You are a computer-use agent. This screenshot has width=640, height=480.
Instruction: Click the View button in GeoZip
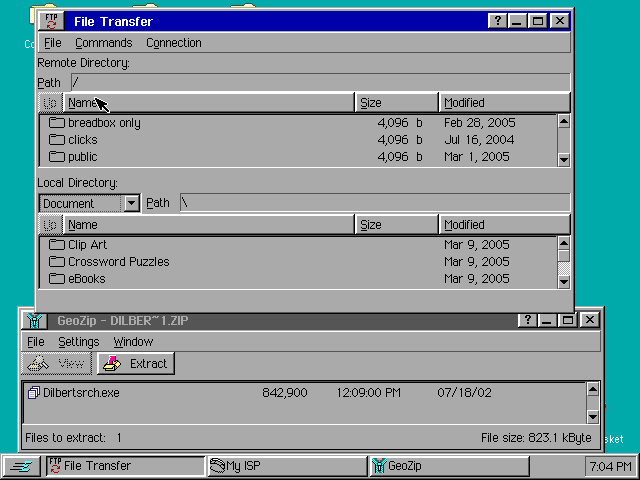coord(56,364)
